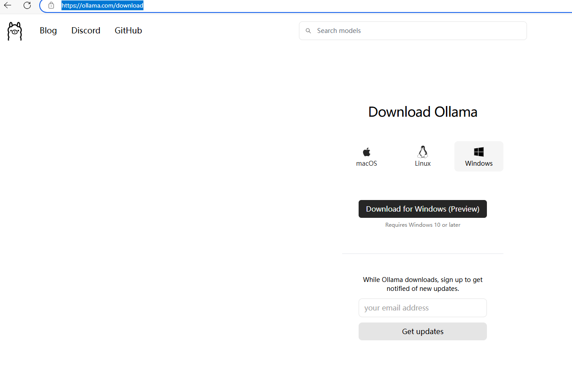
Task: Open the Blog link
Action: 48,31
